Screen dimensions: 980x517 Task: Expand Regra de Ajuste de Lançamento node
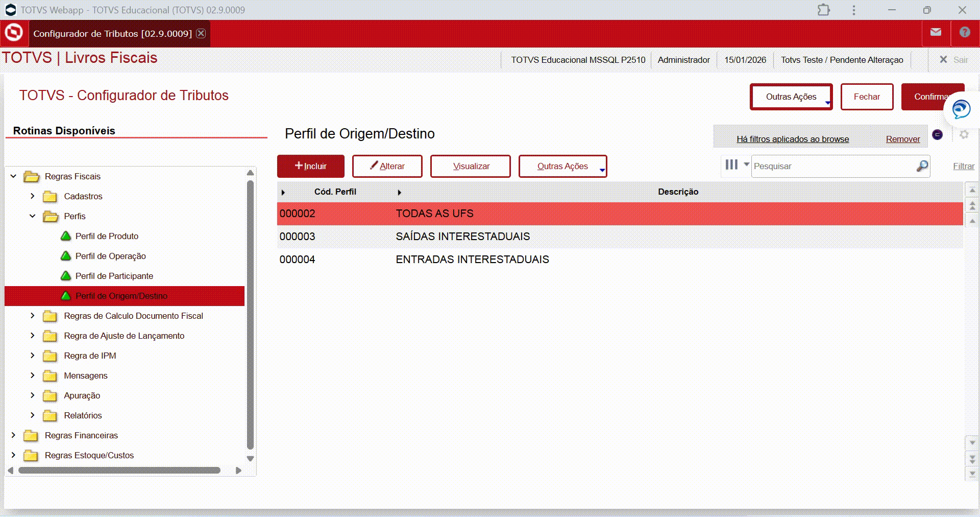coord(32,336)
